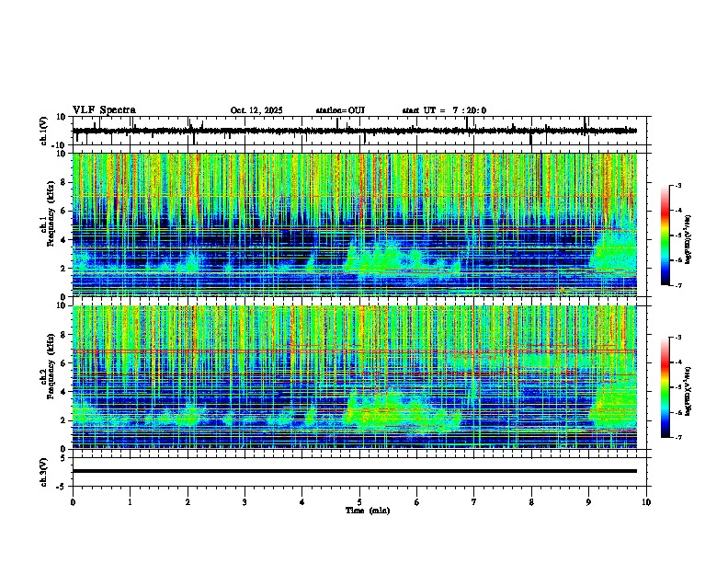
Task: Click the "3" tick label on the time axis
Action: pyautogui.click(x=245, y=502)
